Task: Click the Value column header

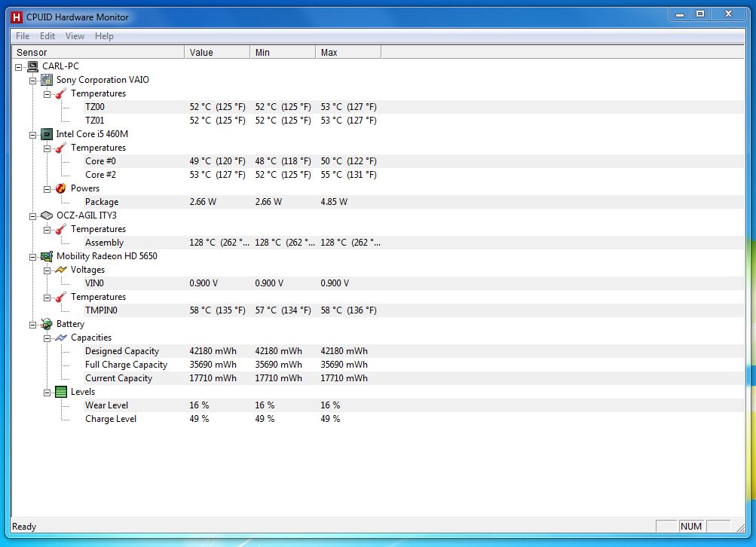Action: click(217, 52)
